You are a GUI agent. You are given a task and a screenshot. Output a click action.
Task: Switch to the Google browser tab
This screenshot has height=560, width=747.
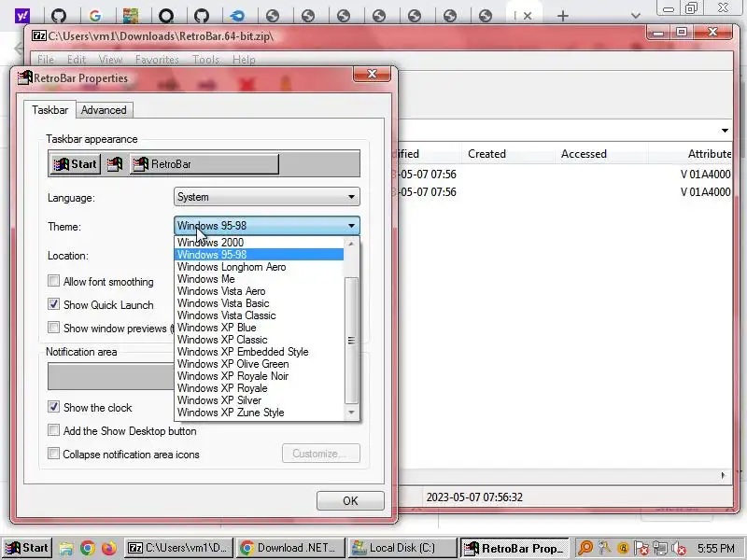coord(95,16)
